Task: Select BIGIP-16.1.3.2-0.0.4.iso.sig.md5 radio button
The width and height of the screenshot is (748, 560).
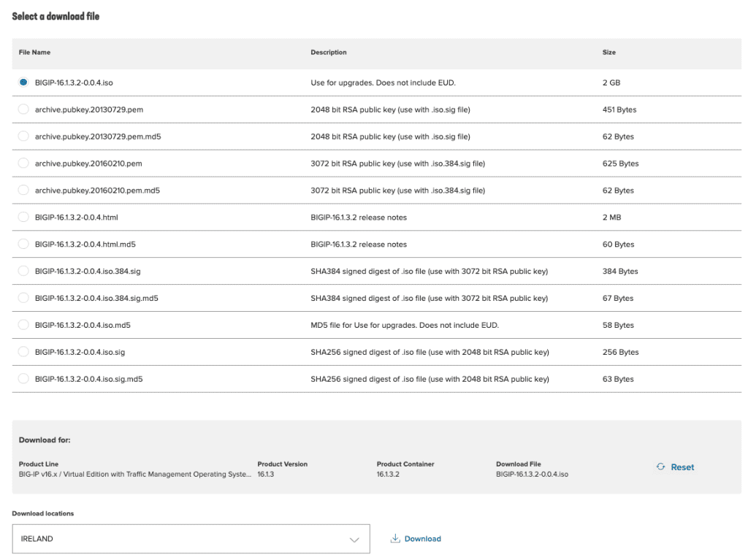Action: click(x=23, y=379)
